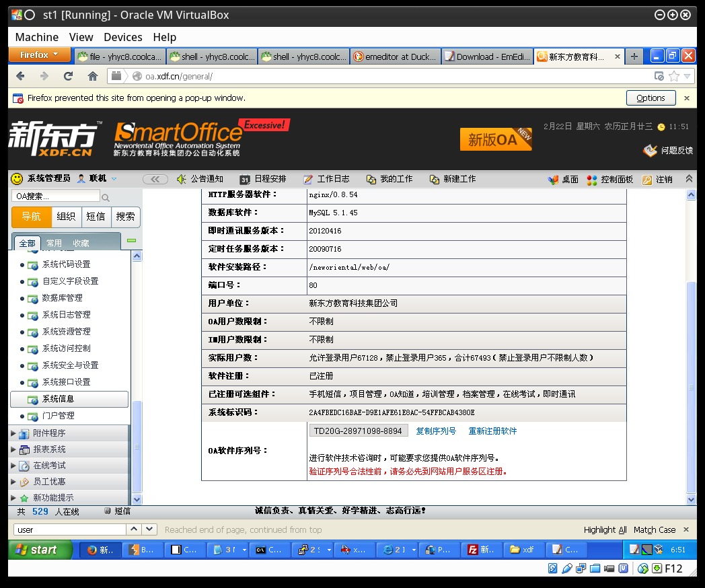Open the 问题反馈 feedback link
Image resolution: width=705 pixels, height=588 pixels.
tap(668, 151)
